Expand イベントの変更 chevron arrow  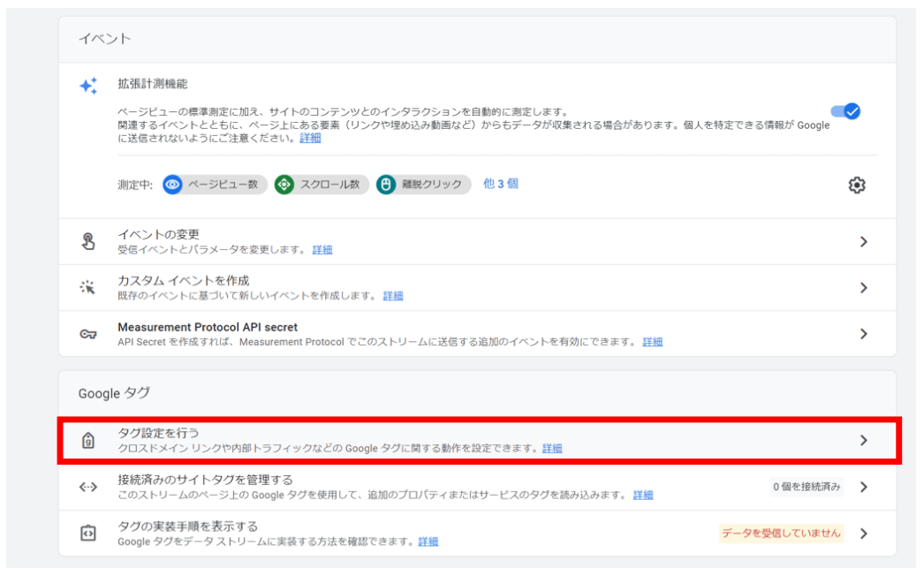(863, 242)
